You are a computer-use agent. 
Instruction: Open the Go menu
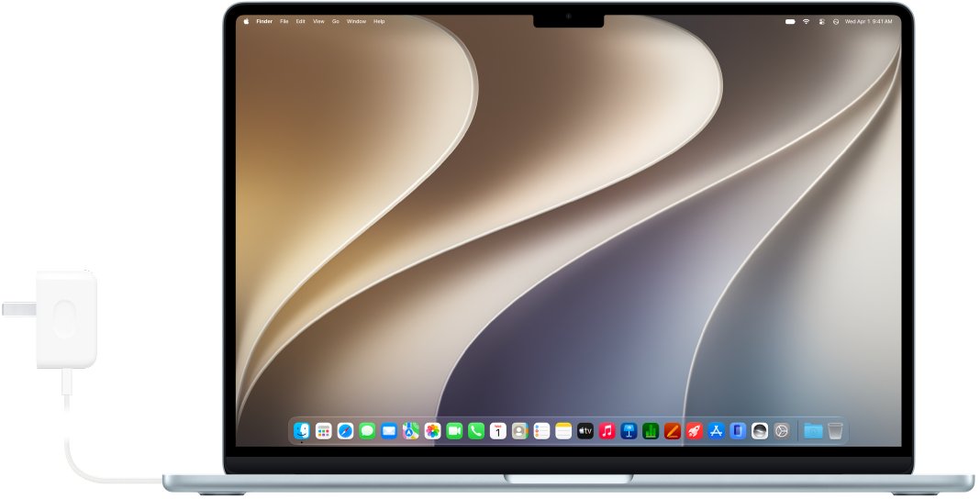coord(336,21)
